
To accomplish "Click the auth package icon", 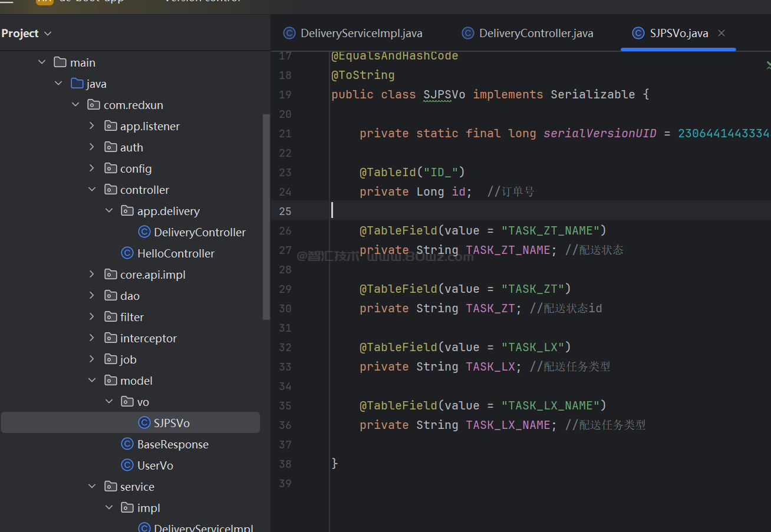I will 110,147.
